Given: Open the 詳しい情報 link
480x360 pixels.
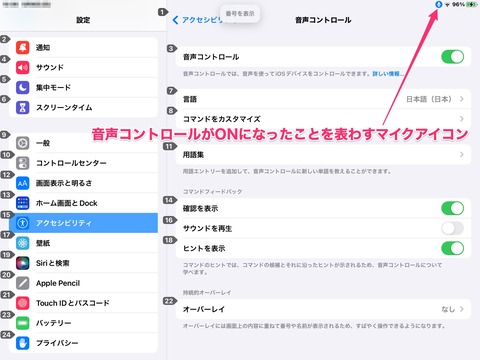Looking at the screenshot, I should coord(388,74).
